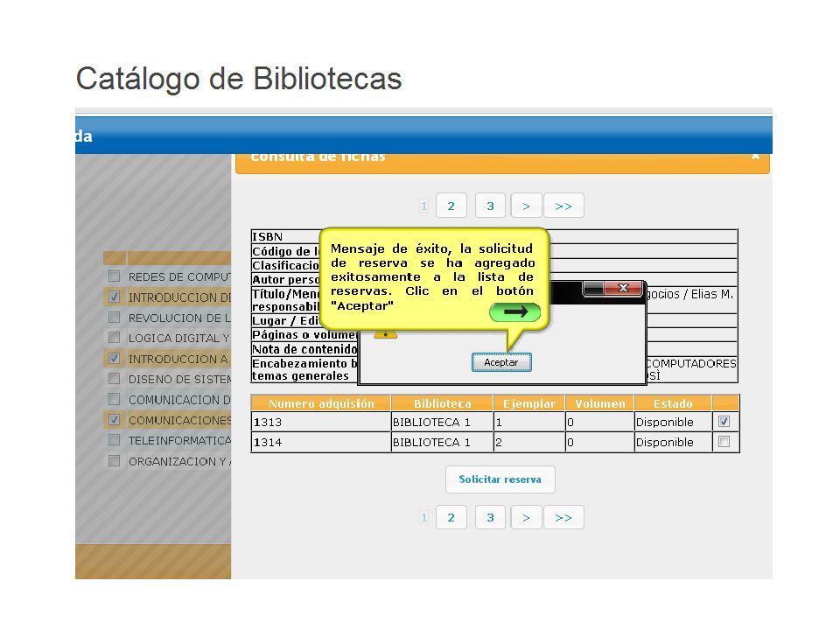Screen dimensions: 840x630
Task: Toggle LOGICA DIGITAL Y checkbox
Action: [x=114, y=338]
